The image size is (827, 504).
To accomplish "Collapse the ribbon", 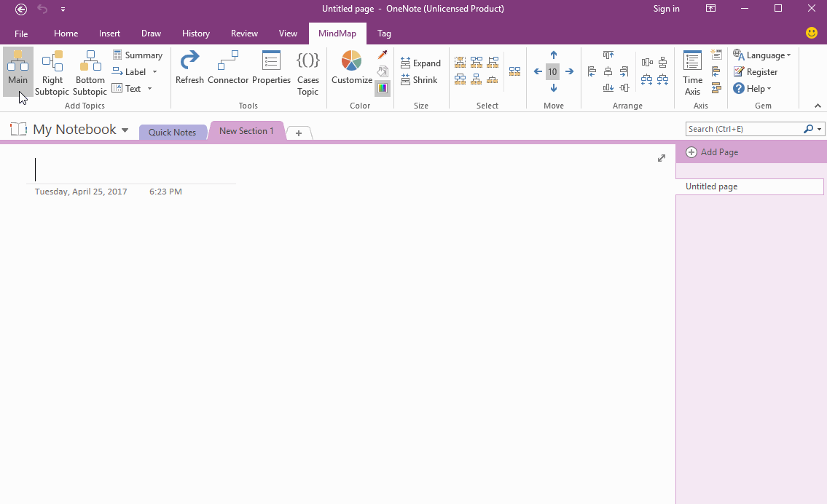I will [x=818, y=106].
